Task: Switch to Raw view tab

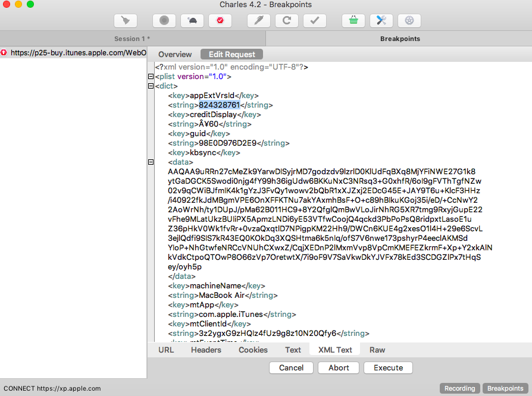Action: click(x=377, y=350)
